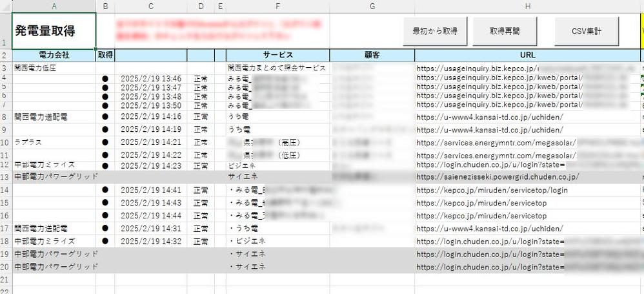This screenshot has width=644, height=294.
Task: Select the ビジエネ cell in row 12
Action: (277, 165)
